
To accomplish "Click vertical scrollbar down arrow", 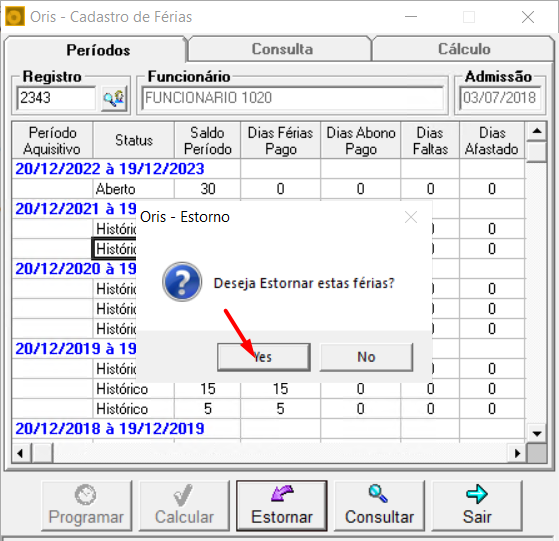I will pyautogui.click(x=537, y=433).
